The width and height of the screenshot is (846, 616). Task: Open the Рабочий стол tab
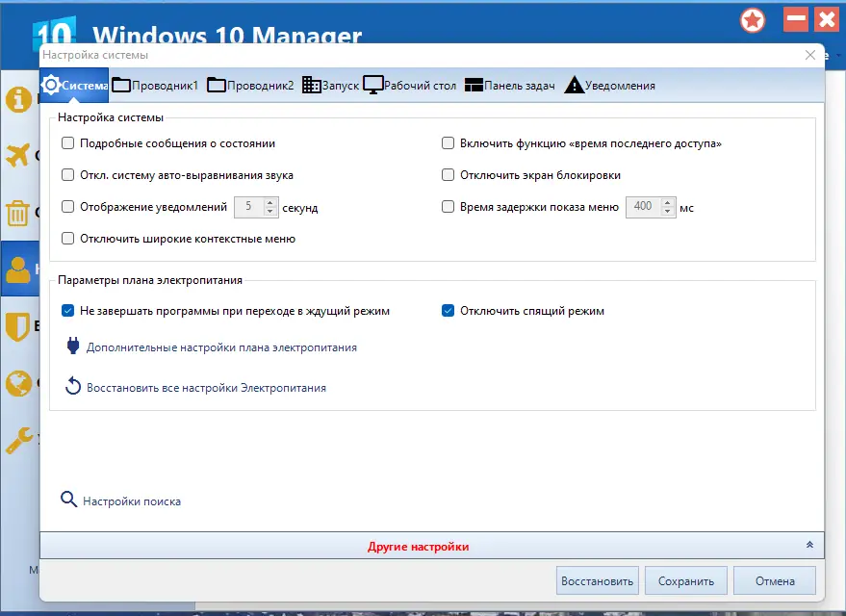point(409,86)
